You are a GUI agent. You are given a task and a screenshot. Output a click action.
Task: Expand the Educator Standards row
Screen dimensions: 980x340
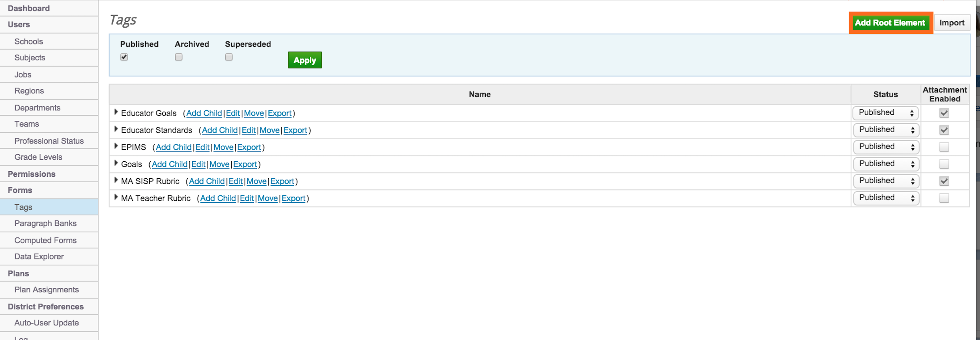tap(116, 129)
